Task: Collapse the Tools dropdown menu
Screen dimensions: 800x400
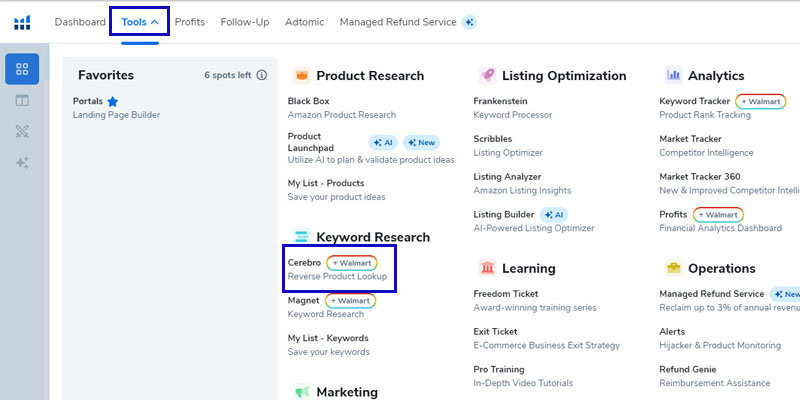Action: pos(140,22)
